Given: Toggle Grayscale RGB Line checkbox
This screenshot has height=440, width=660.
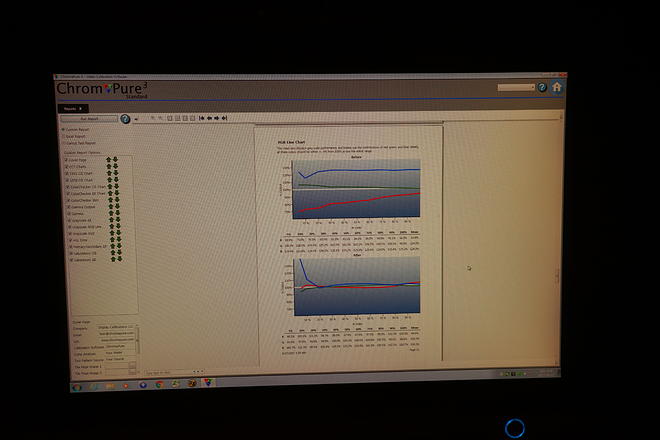Looking at the screenshot, I should point(70,227).
